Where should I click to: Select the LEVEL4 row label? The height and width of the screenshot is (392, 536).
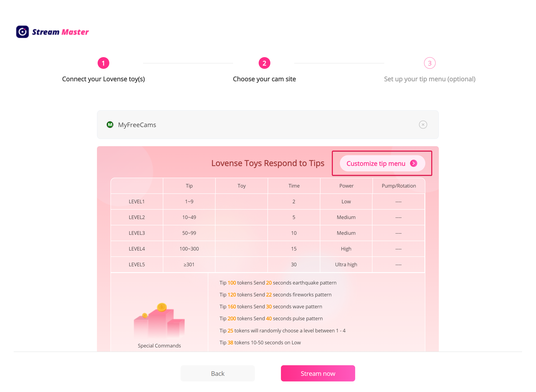point(137,249)
